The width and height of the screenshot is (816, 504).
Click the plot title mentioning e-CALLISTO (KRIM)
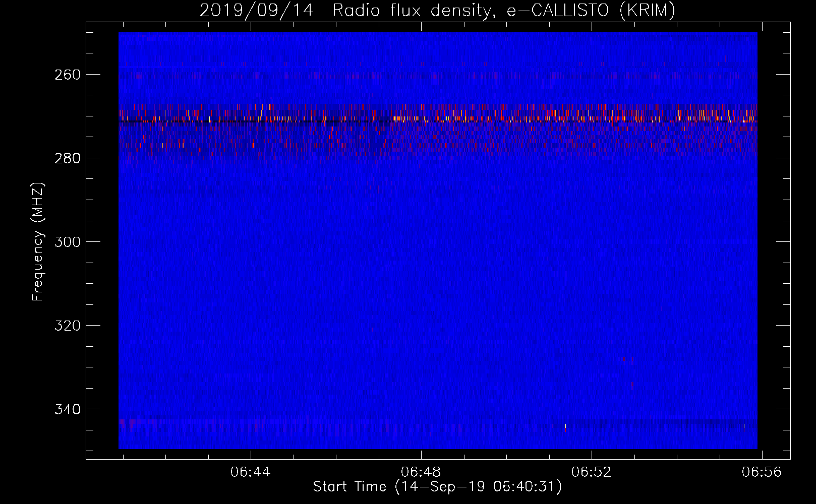pos(437,10)
